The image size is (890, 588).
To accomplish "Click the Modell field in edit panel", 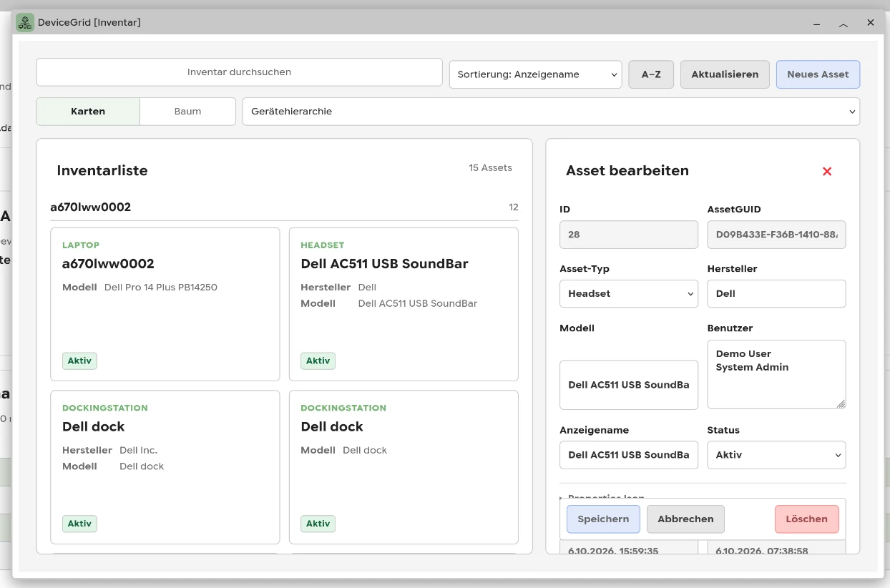I will click(x=629, y=385).
